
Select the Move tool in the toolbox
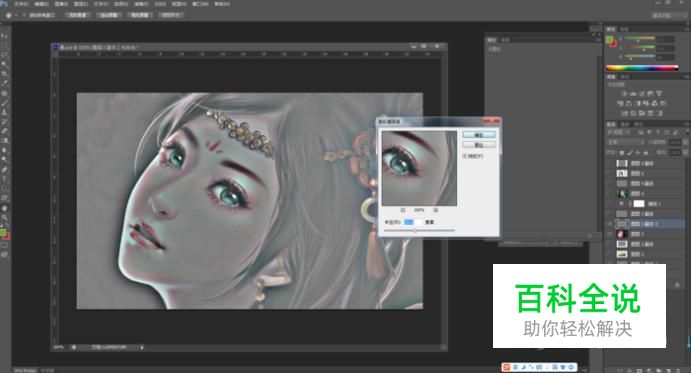(x=4, y=35)
